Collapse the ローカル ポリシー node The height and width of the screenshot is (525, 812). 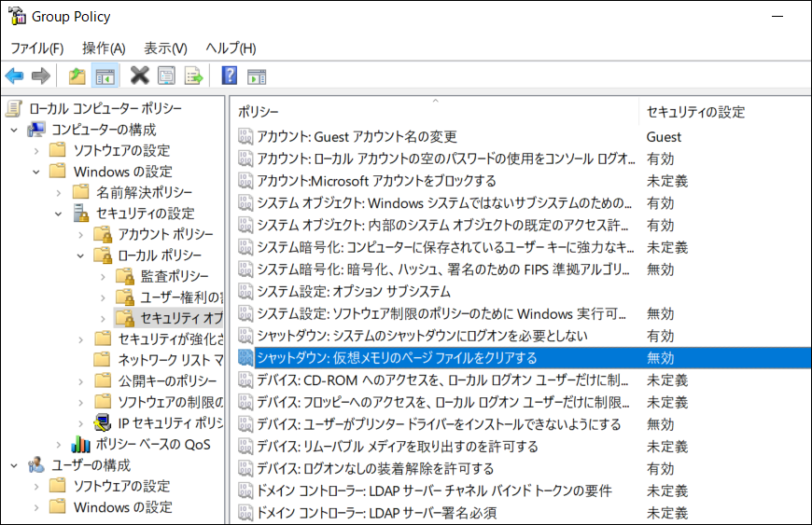click(81, 256)
